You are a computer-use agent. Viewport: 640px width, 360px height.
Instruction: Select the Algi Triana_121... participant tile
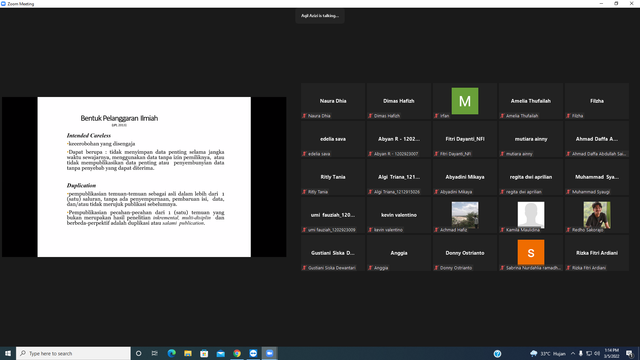tap(399, 177)
